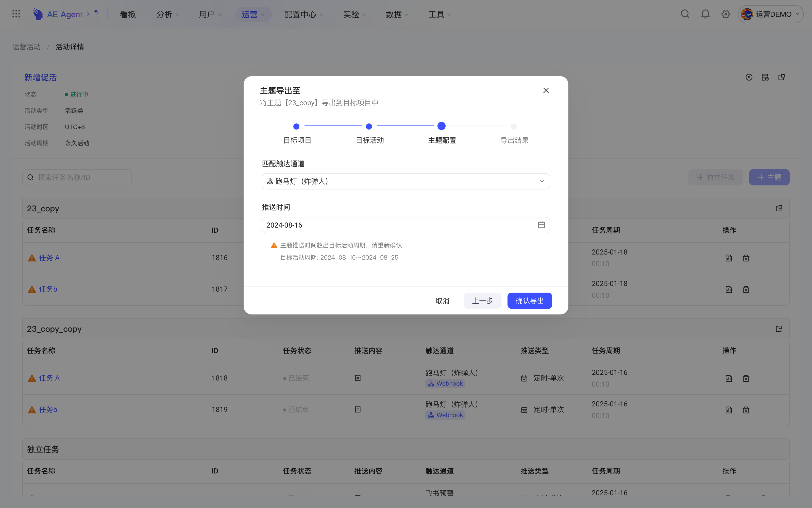
Task: Open the 数据 menu item
Action: [397, 14]
